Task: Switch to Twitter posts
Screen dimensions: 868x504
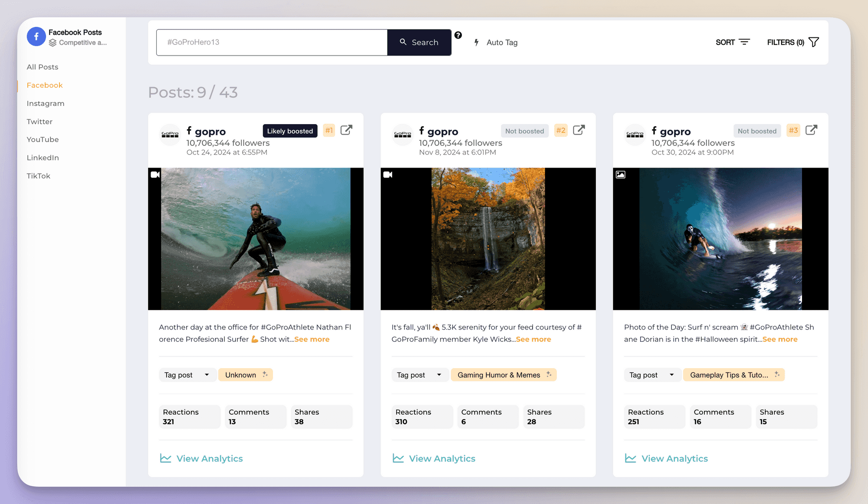Action: pyautogui.click(x=39, y=122)
